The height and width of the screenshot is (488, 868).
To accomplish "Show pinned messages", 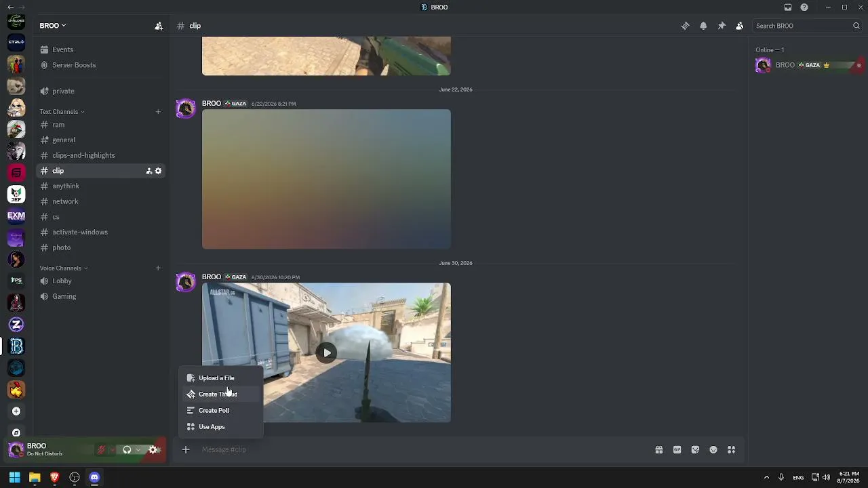I will click(722, 26).
